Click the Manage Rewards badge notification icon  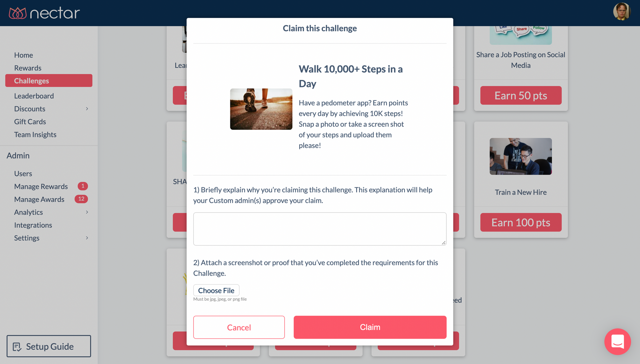tap(82, 186)
